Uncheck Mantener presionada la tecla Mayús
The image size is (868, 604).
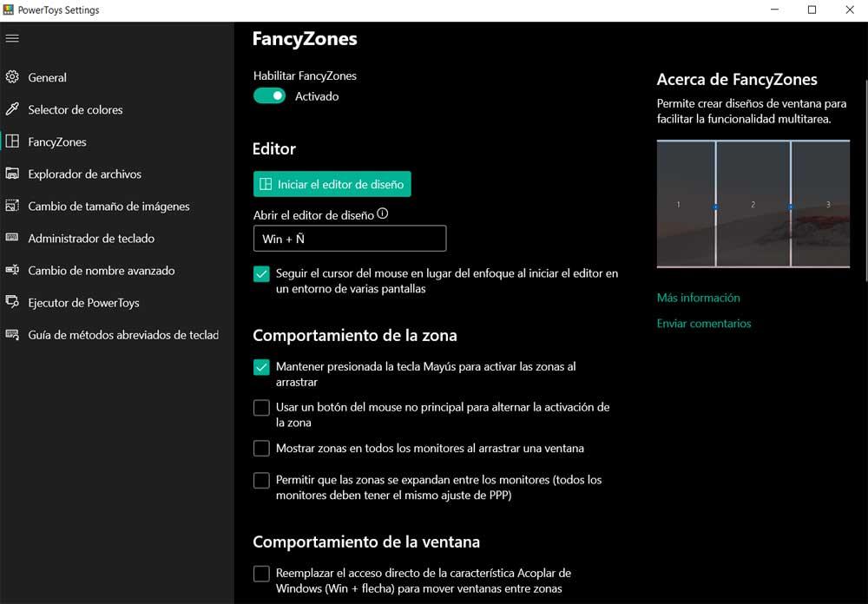(x=261, y=366)
